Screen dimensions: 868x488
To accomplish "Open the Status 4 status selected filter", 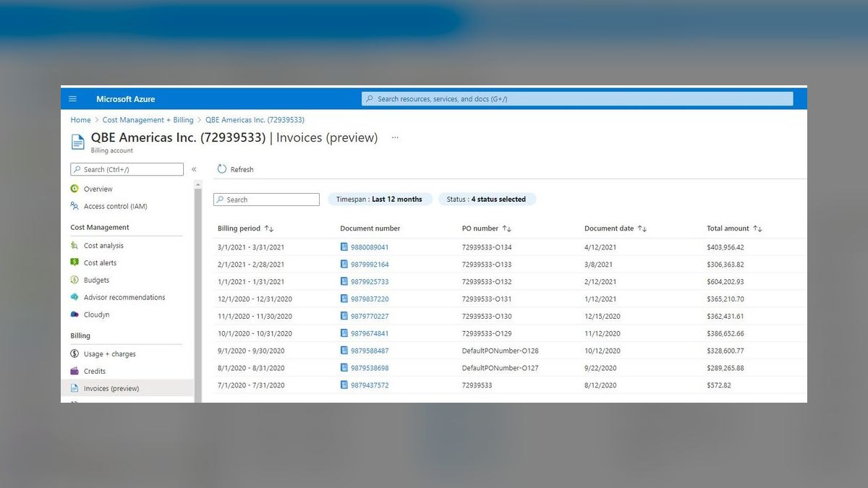I will (487, 200).
